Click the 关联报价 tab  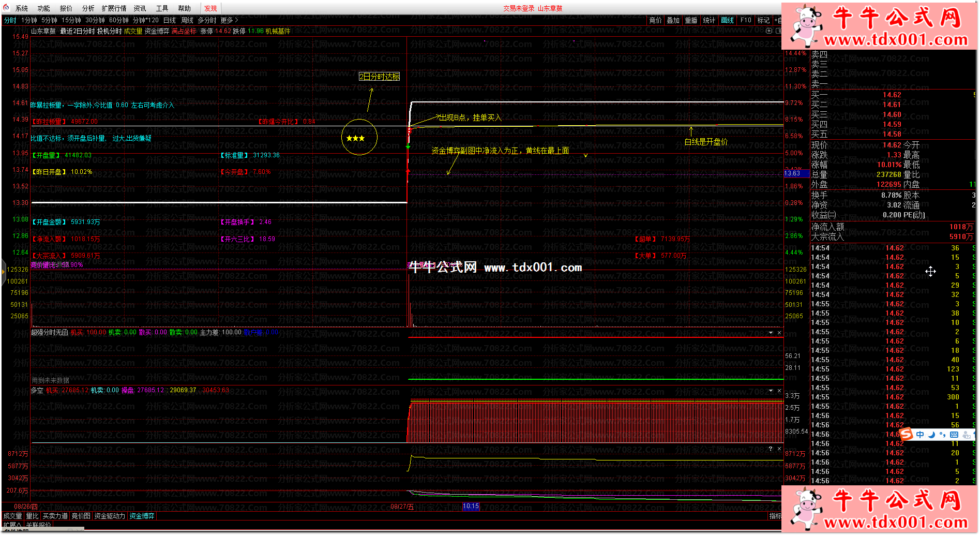(x=39, y=525)
